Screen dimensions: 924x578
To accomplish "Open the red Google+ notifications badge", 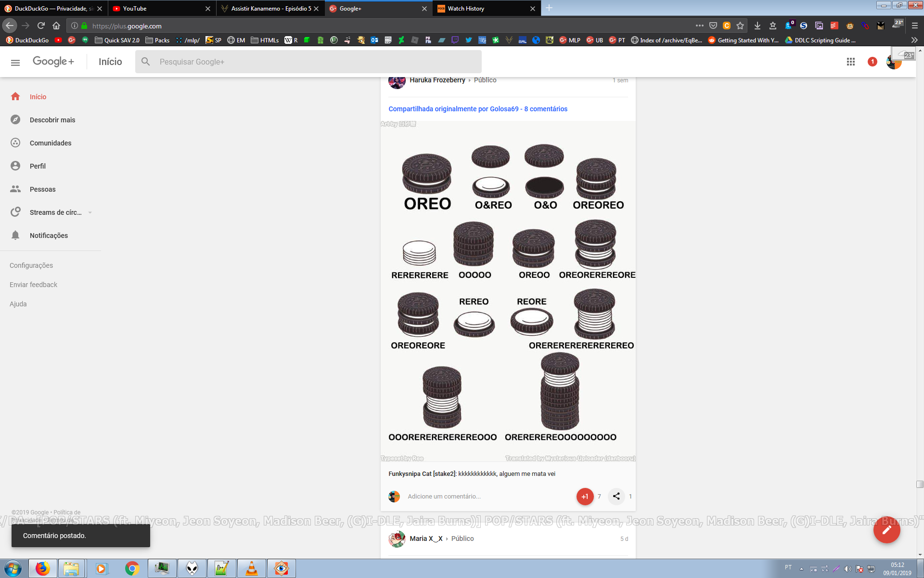I will (872, 62).
